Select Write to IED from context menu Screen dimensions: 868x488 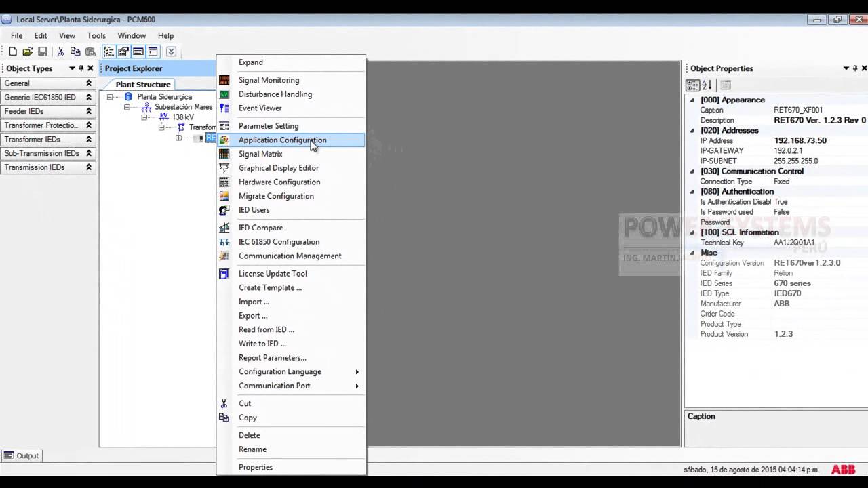292,344
